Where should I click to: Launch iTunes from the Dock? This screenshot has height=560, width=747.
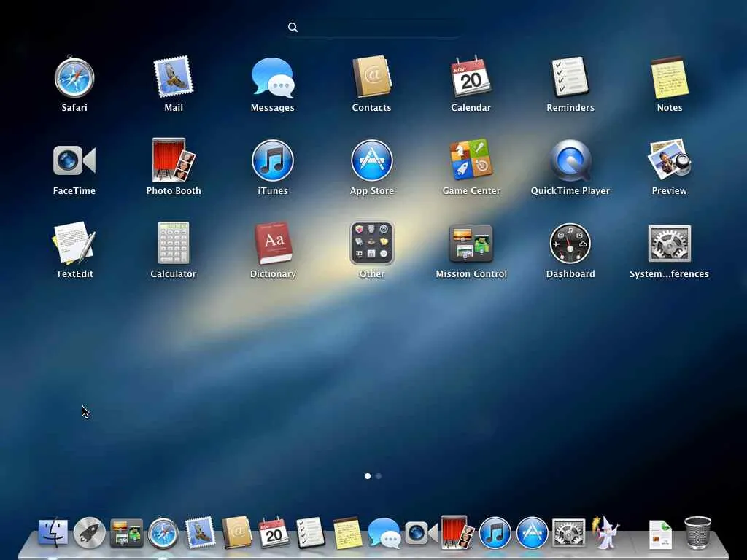[495, 532]
